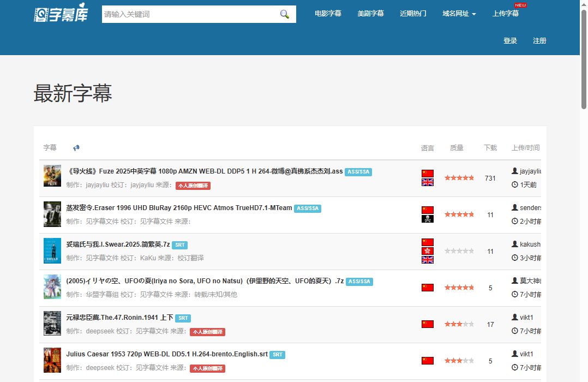Open the Eraser 1996 poster thumbnail
This screenshot has height=382, width=588.
point(52,214)
